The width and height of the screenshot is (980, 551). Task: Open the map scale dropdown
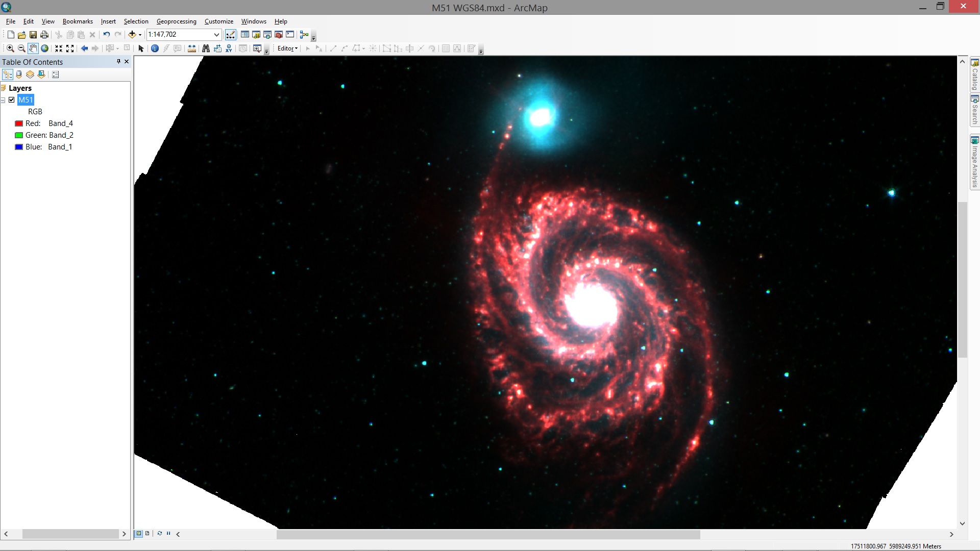[216, 35]
